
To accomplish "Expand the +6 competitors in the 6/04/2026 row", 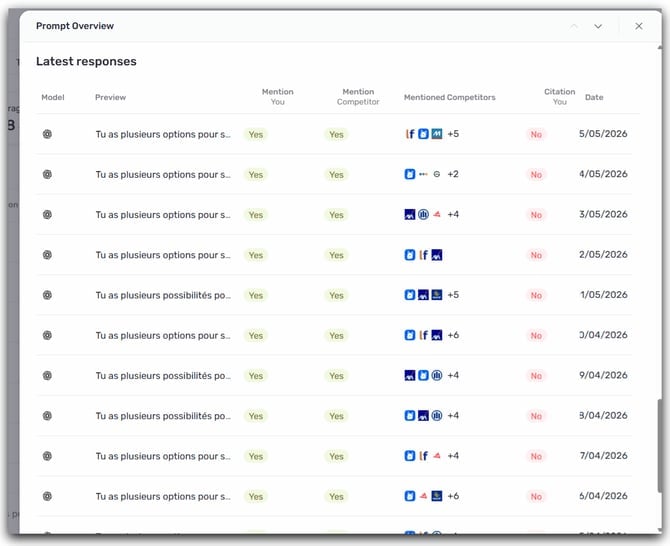I will [453, 496].
